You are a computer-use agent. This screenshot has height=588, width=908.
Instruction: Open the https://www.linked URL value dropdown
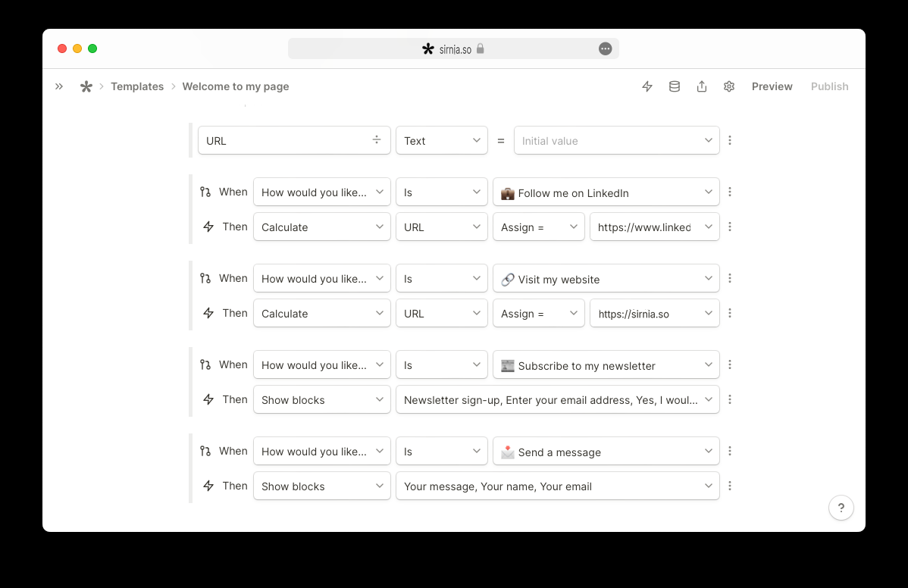click(x=655, y=227)
